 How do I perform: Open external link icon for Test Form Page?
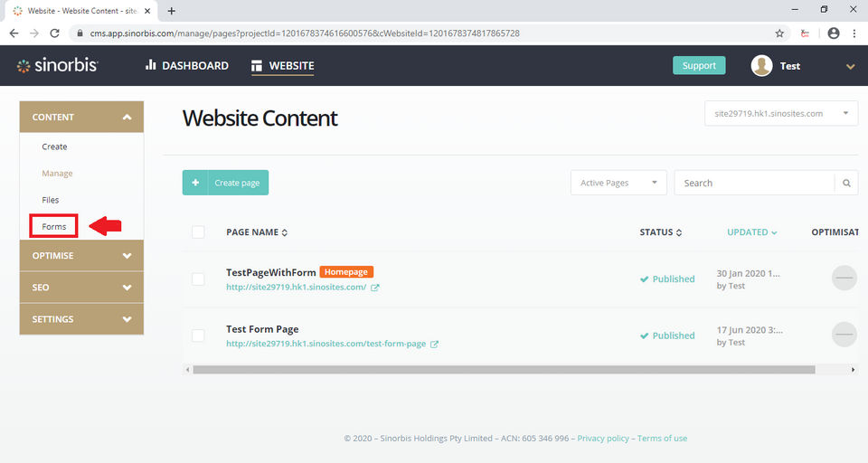[435, 344]
